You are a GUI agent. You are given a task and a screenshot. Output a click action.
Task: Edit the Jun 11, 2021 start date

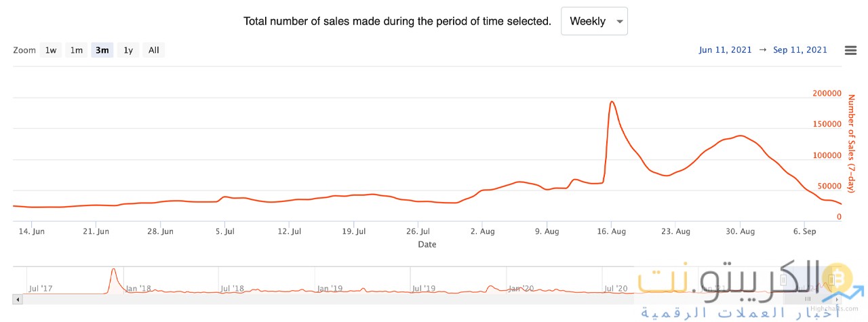725,50
